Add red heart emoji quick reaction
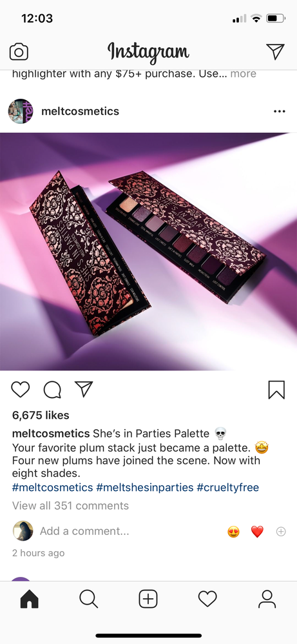The image size is (297, 644). [x=257, y=532]
